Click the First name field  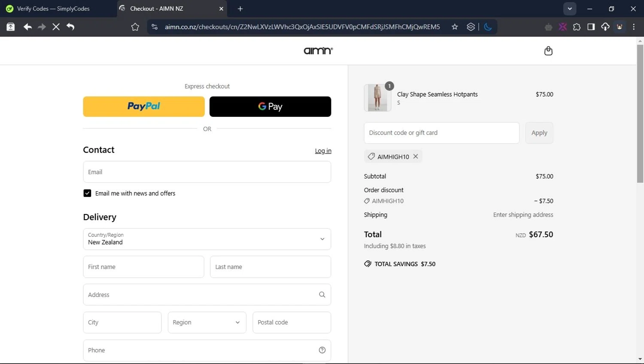coord(143,267)
